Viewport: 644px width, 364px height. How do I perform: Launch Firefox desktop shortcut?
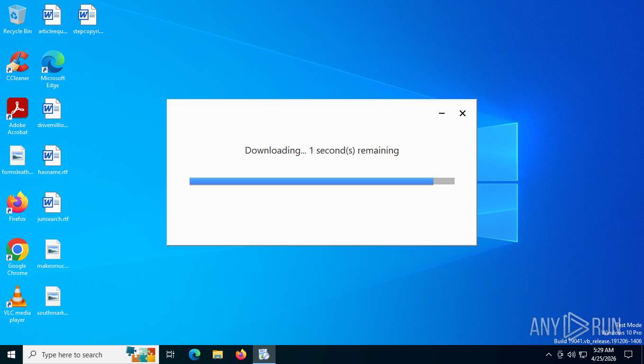[x=18, y=207]
